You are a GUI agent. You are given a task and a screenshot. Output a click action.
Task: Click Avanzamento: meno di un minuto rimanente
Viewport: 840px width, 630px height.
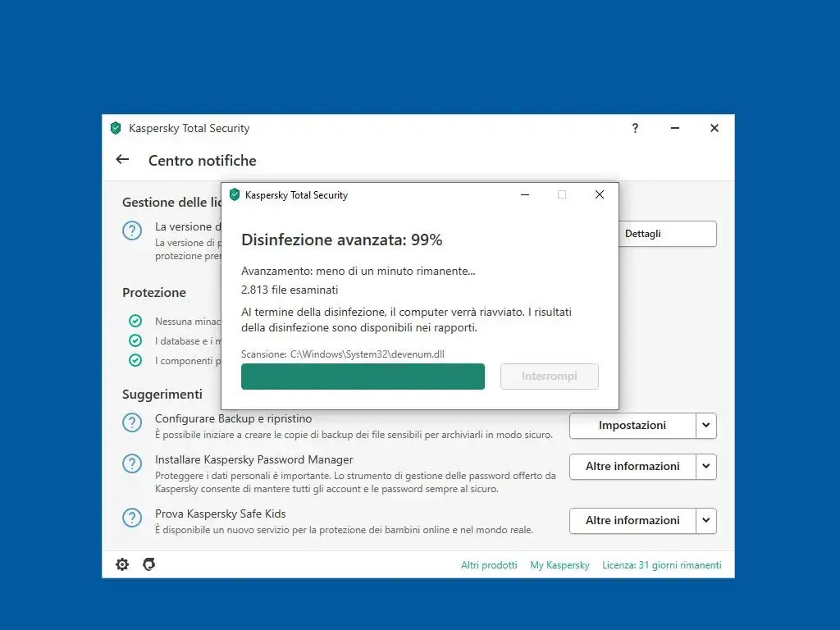coord(358,271)
